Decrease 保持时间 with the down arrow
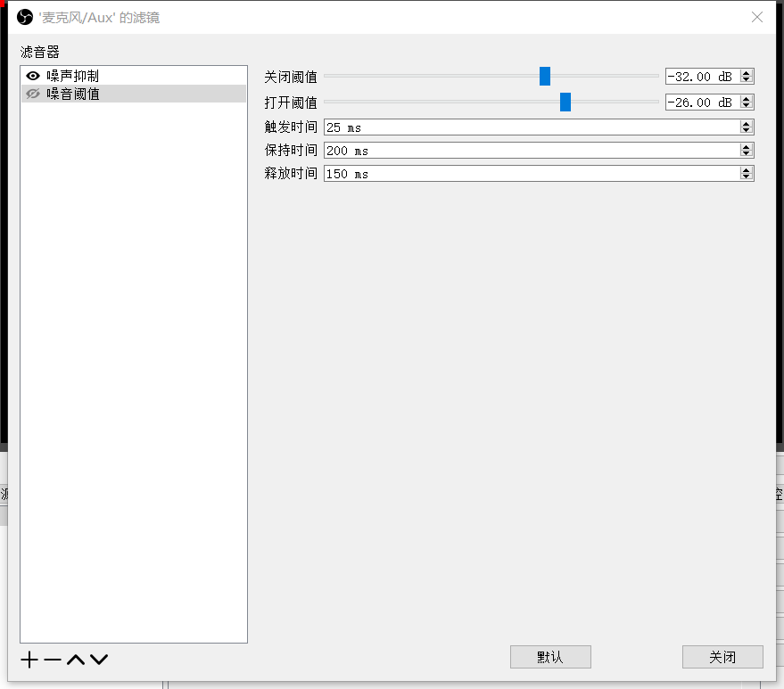This screenshot has width=784, height=689. [x=746, y=154]
